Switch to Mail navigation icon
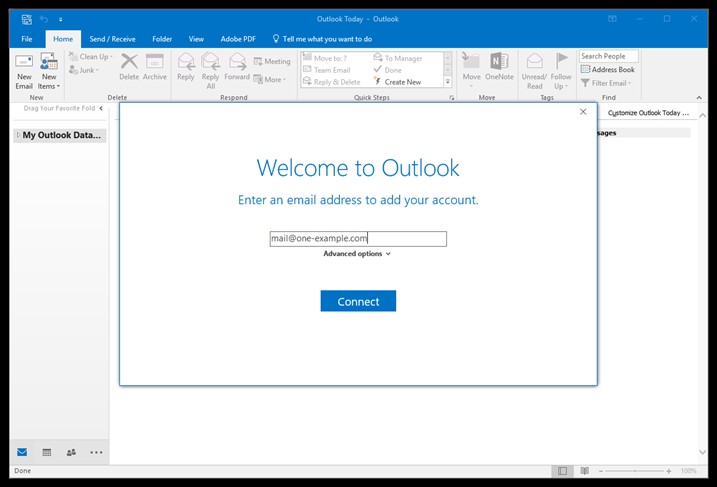 (x=22, y=452)
